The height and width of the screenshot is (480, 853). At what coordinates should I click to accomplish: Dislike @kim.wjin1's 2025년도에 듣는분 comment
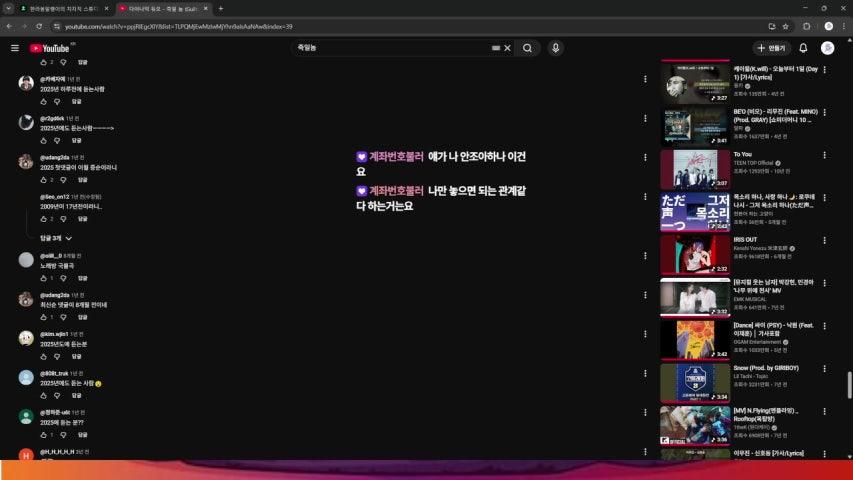57,356
